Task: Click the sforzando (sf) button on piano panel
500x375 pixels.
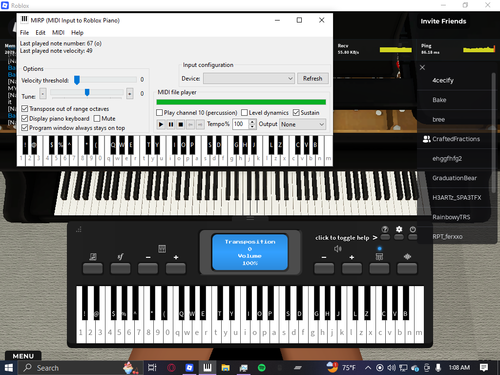Action: pyautogui.click(x=120, y=268)
